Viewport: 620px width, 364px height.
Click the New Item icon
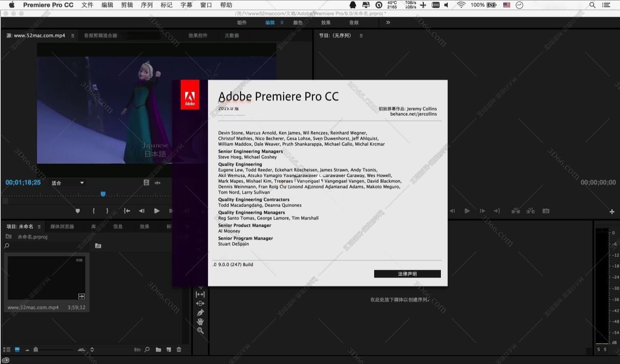point(169,350)
